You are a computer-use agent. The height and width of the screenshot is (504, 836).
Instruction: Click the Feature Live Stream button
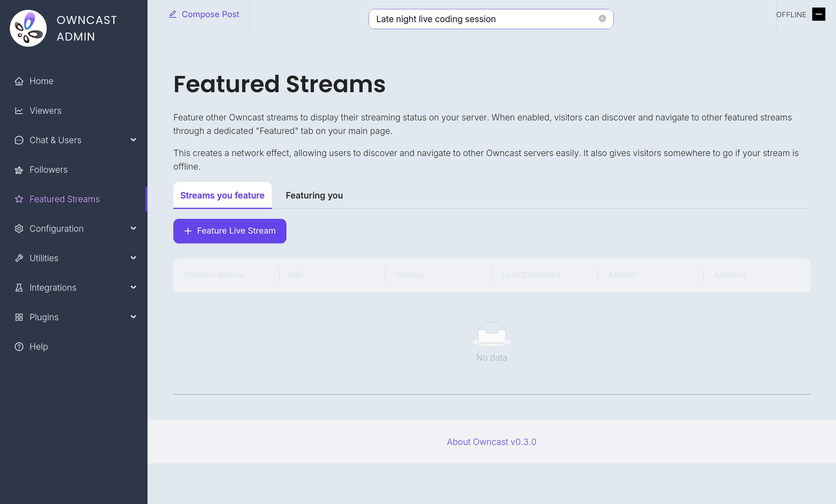click(x=230, y=231)
